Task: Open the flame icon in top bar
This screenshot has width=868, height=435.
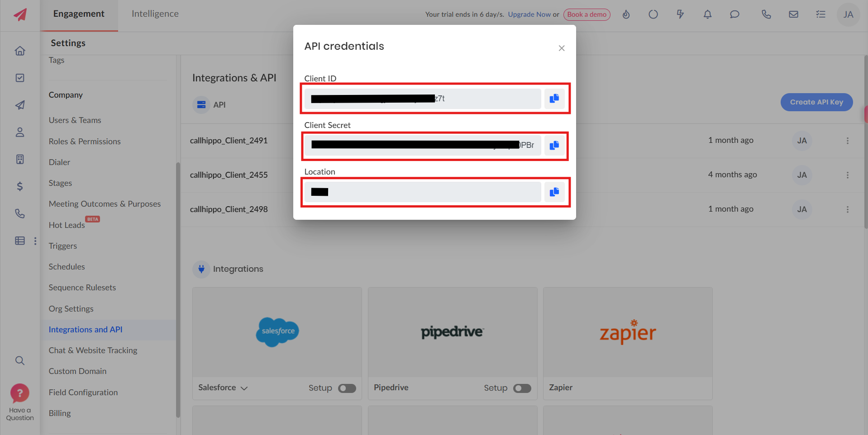Action: [626, 14]
